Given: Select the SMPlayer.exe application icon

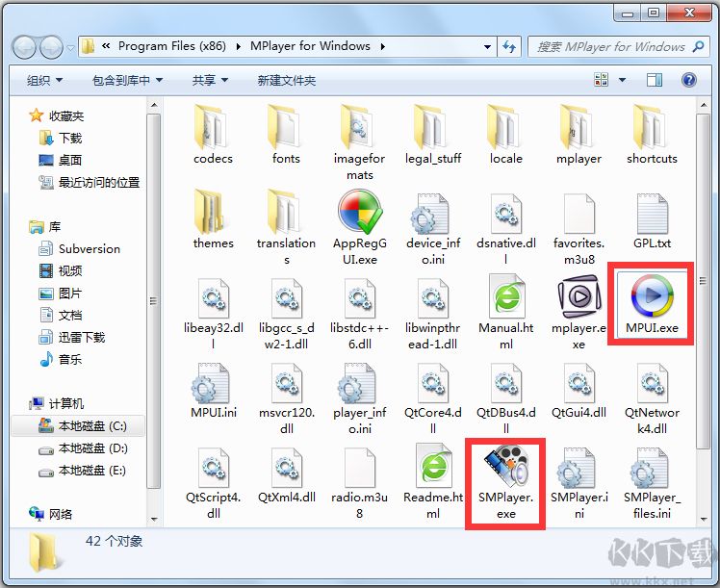Looking at the screenshot, I should (505, 467).
